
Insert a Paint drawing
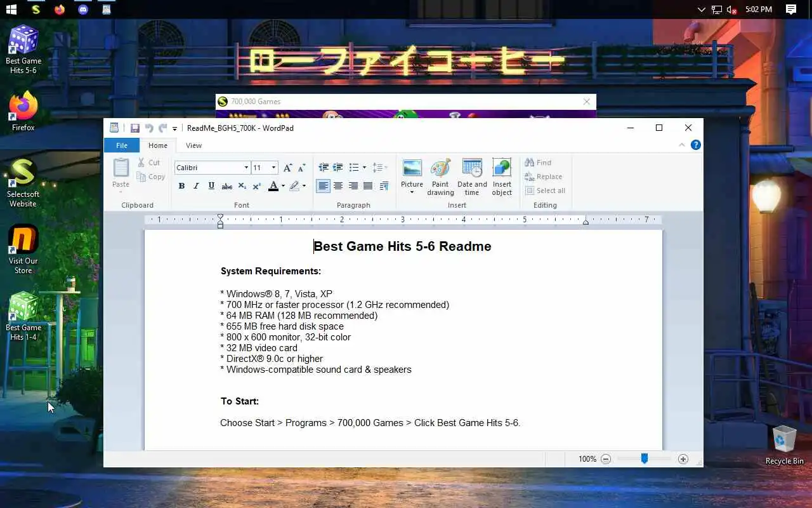[440, 177]
